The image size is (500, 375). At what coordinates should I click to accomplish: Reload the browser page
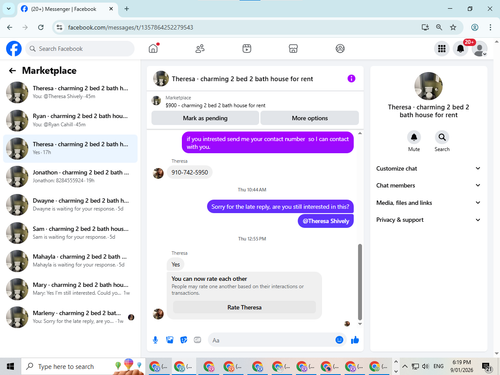coord(41,27)
